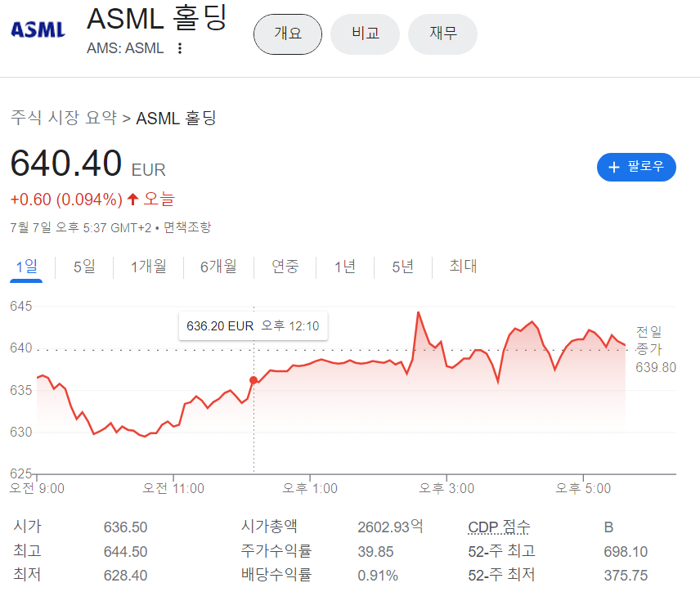This screenshot has width=700, height=592.
Task: Click the 645 y-axis label
Action: [21, 307]
